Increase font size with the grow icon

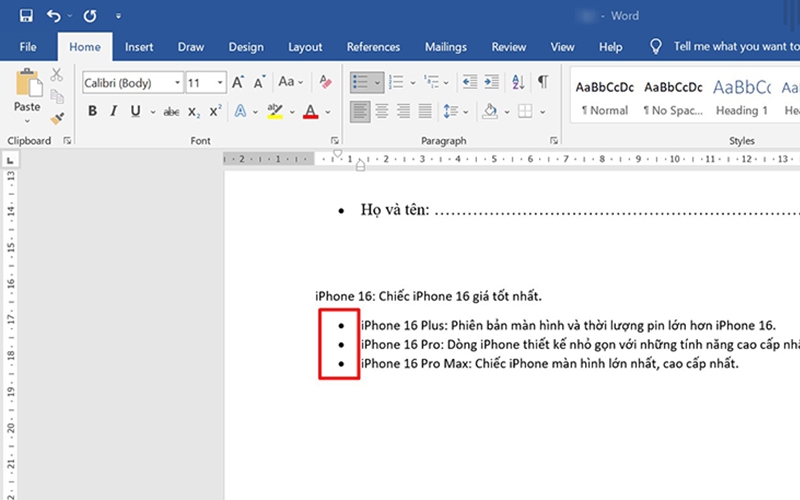238,82
